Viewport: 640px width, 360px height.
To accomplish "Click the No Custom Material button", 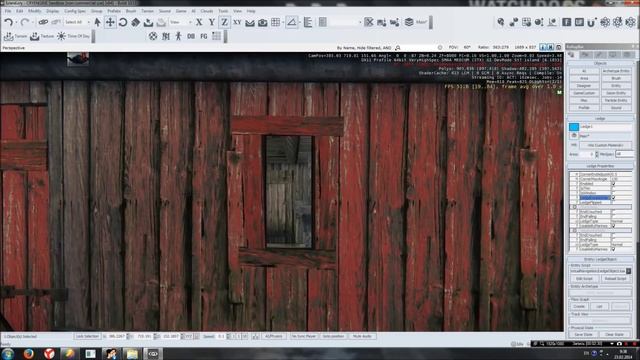I will pyautogui.click(x=605, y=145).
